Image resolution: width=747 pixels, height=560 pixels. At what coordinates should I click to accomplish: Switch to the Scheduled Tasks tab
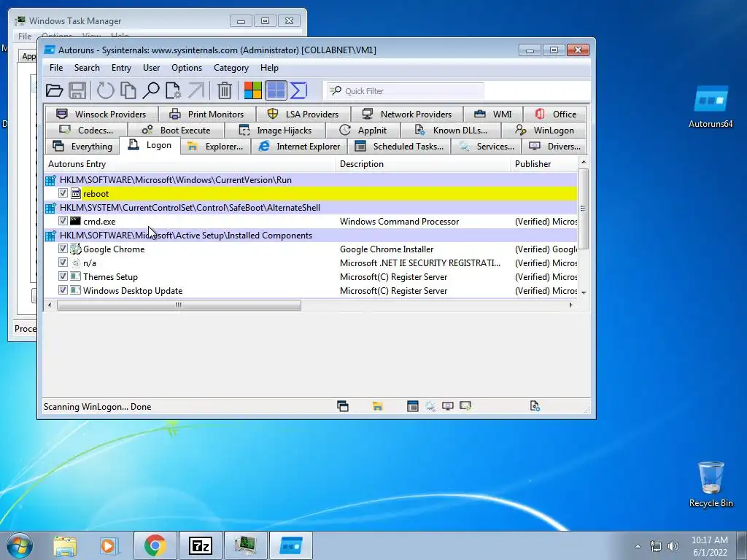400,146
